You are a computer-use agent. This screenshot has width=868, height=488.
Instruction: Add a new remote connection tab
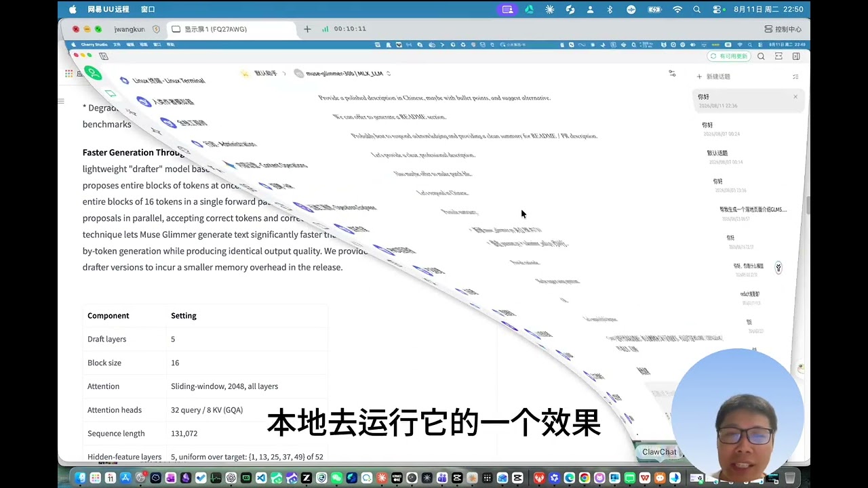tap(307, 29)
